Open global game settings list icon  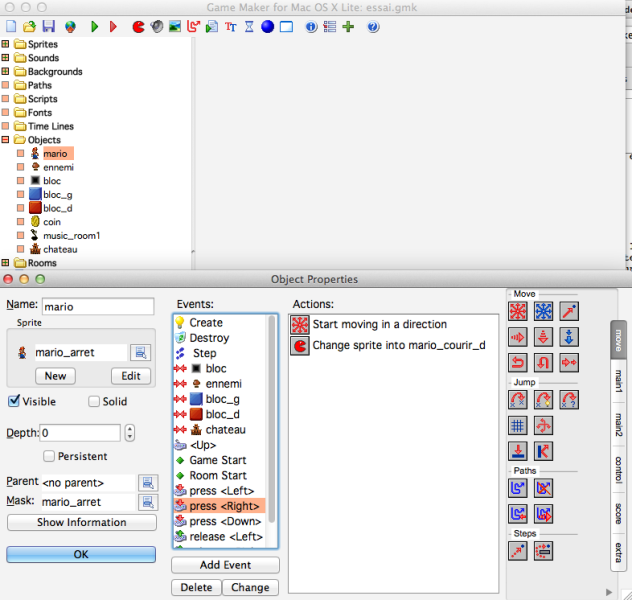(329, 27)
